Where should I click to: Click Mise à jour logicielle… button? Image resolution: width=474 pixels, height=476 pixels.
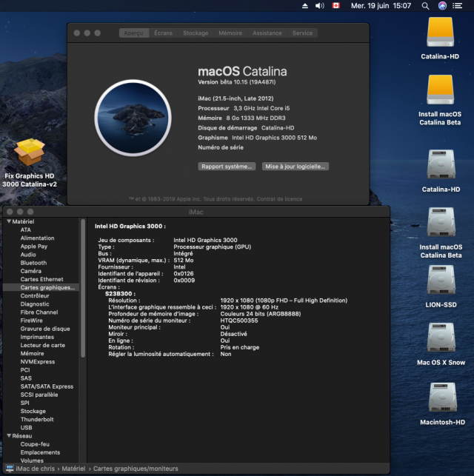[x=296, y=167]
